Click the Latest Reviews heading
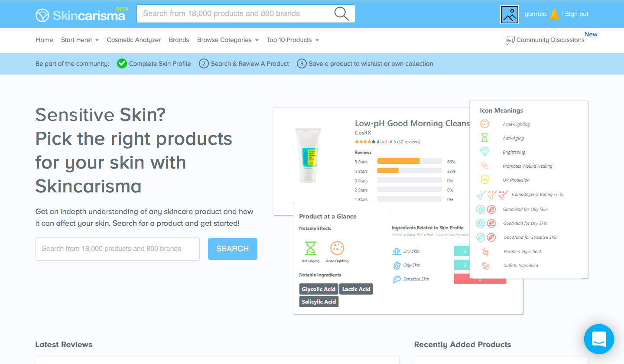 click(64, 344)
